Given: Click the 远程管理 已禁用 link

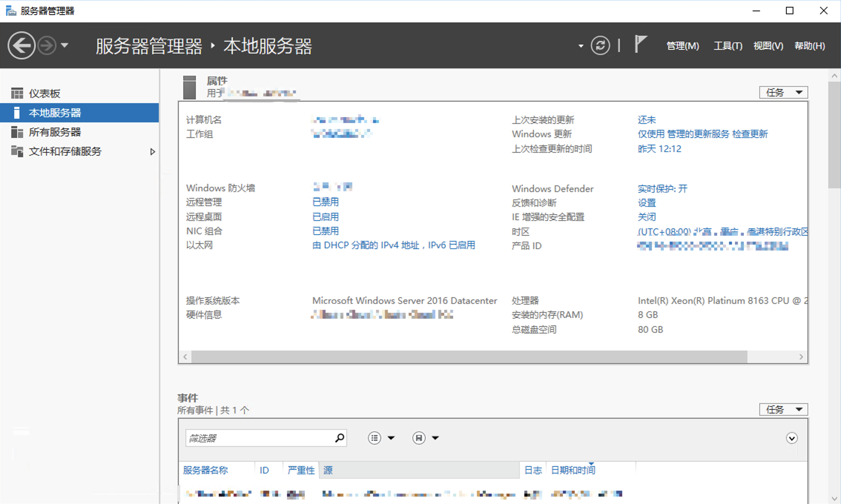Looking at the screenshot, I should [x=326, y=202].
